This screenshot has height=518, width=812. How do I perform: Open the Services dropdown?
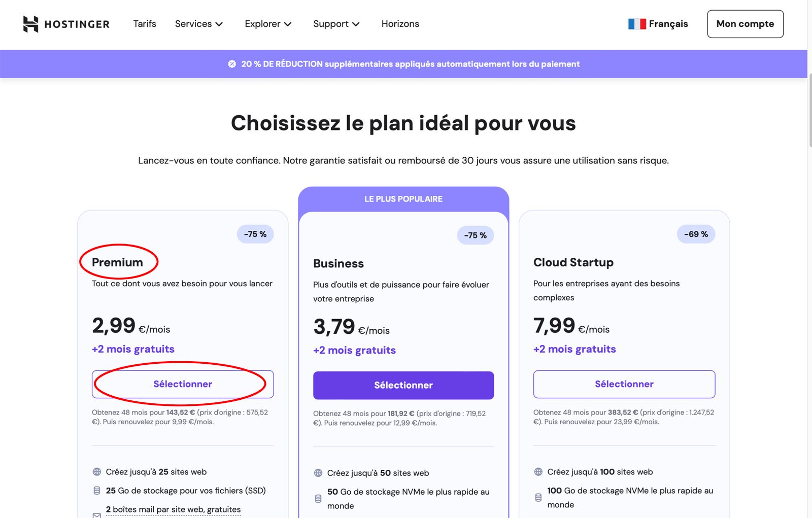point(198,23)
